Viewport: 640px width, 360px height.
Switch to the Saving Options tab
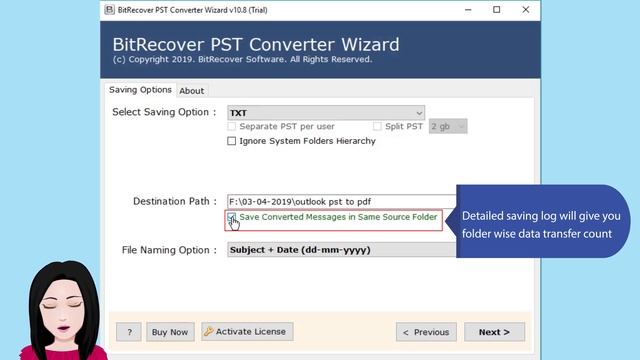coord(140,90)
